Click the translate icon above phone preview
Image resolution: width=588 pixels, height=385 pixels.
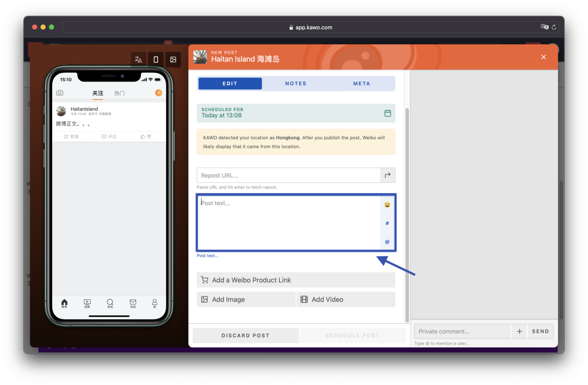click(x=138, y=60)
